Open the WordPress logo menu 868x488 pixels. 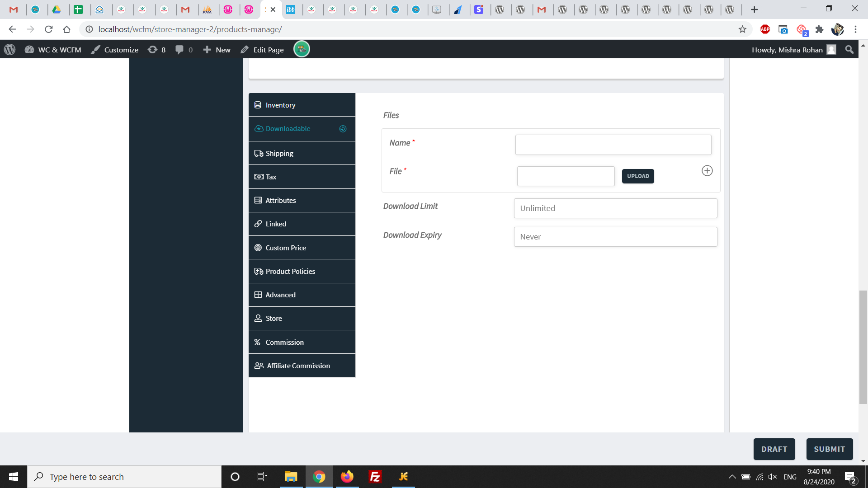pyautogui.click(x=10, y=50)
